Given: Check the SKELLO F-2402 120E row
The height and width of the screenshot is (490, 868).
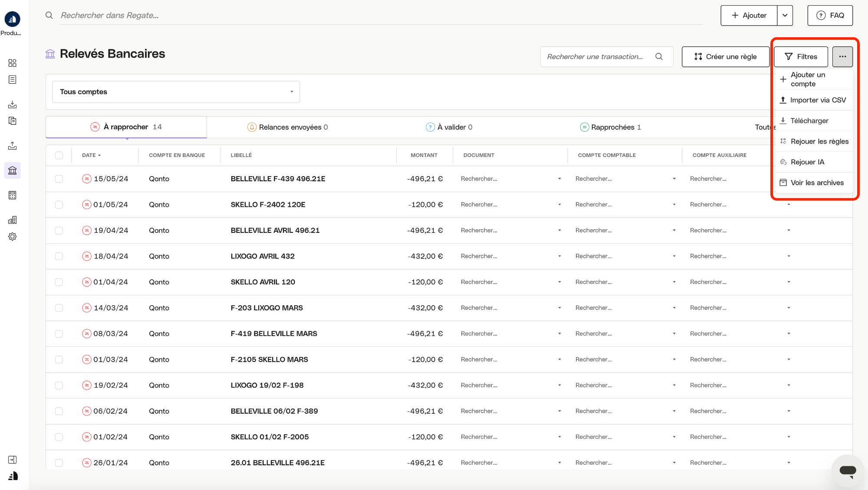Looking at the screenshot, I should tap(59, 205).
